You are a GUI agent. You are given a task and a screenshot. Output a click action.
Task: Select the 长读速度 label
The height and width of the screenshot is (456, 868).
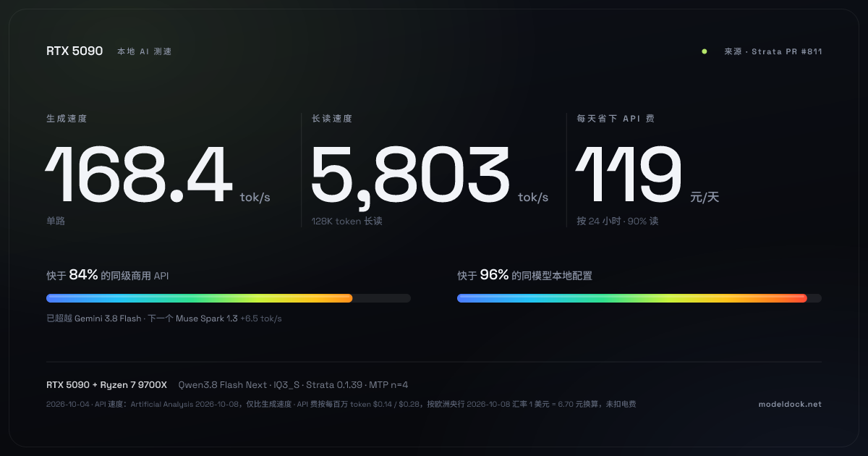point(332,118)
